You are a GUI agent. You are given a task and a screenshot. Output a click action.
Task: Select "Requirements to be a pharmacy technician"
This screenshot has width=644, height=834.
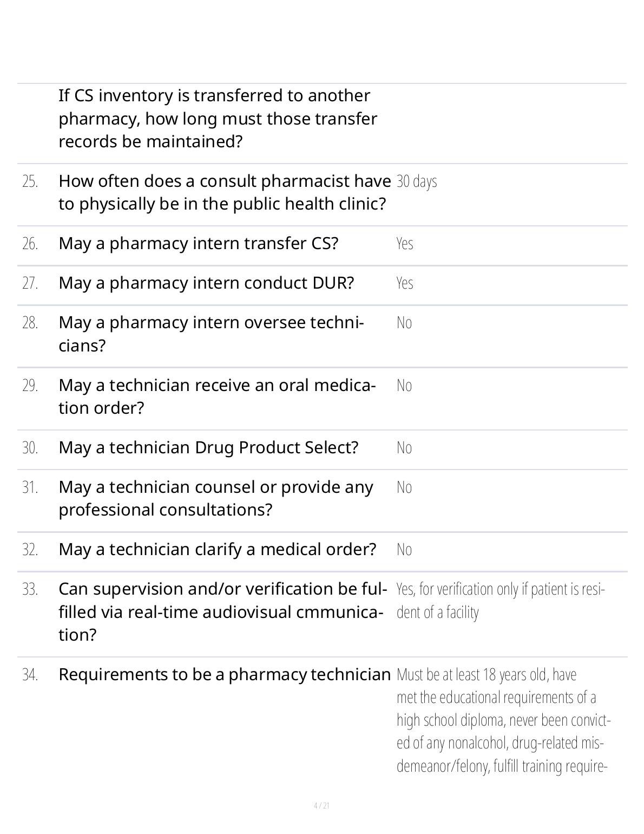point(224,675)
